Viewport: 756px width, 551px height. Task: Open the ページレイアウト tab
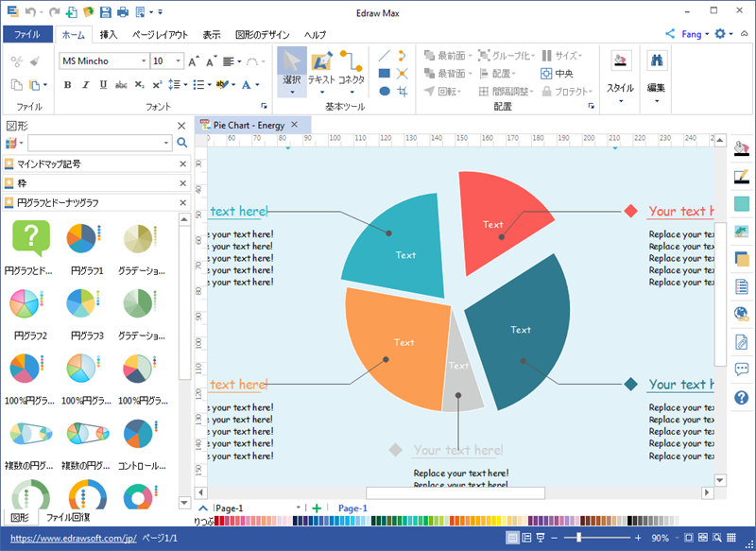coord(160,35)
